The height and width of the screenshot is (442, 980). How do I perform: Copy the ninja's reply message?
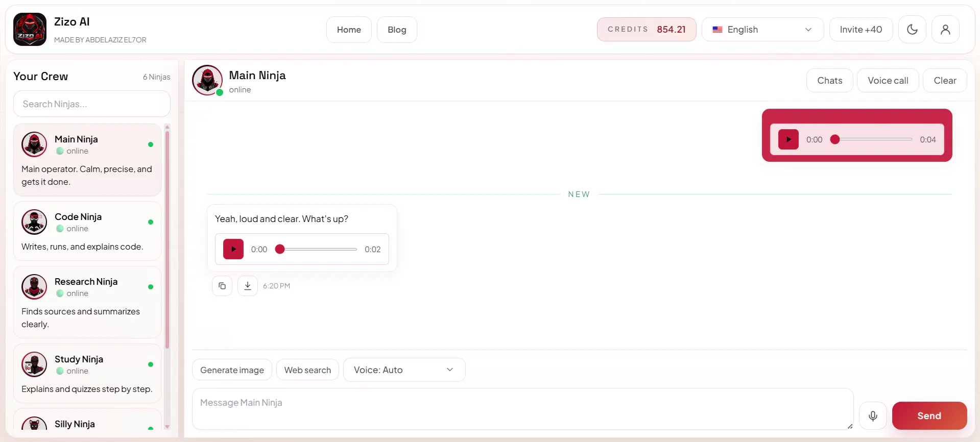tap(222, 286)
